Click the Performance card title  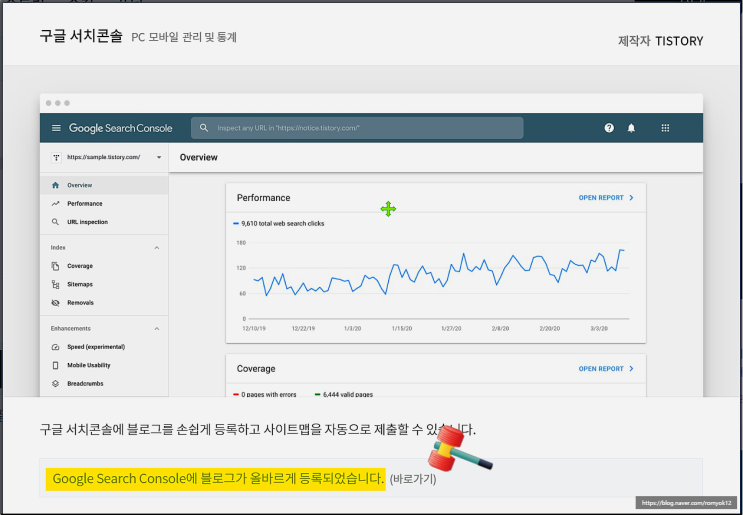263,198
